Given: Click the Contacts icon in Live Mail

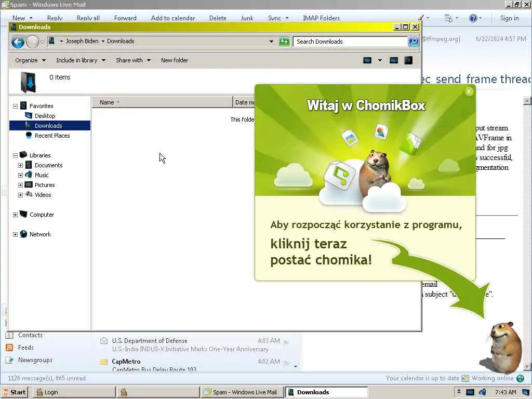Looking at the screenshot, I should [9, 335].
